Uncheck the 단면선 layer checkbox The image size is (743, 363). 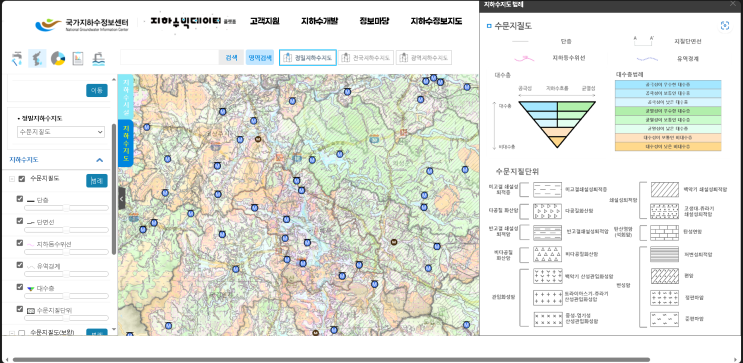pos(19,221)
